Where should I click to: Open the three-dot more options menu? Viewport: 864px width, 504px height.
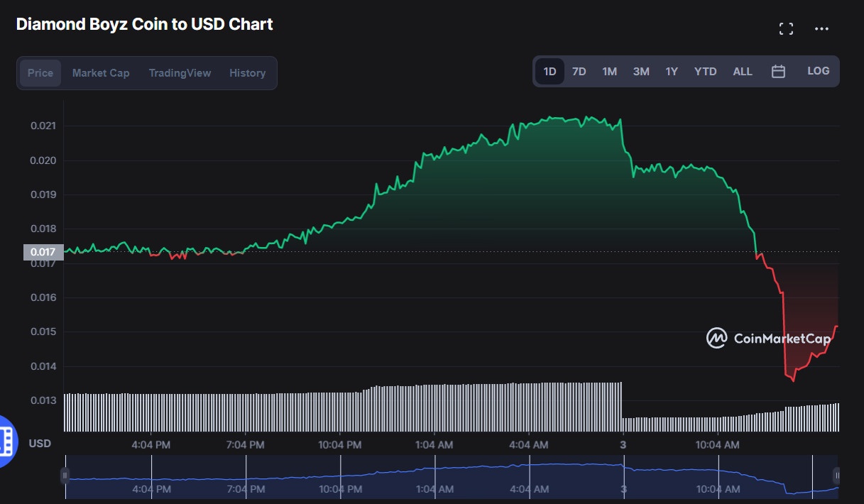(x=821, y=29)
